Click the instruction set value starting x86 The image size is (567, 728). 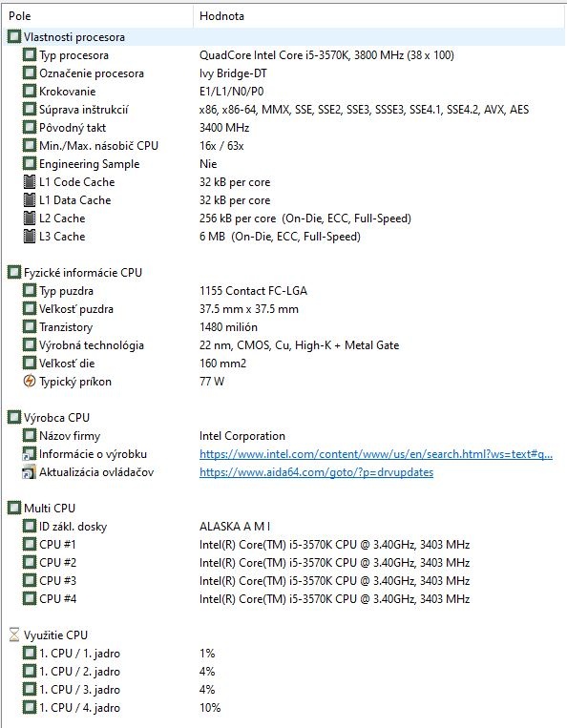click(x=364, y=109)
